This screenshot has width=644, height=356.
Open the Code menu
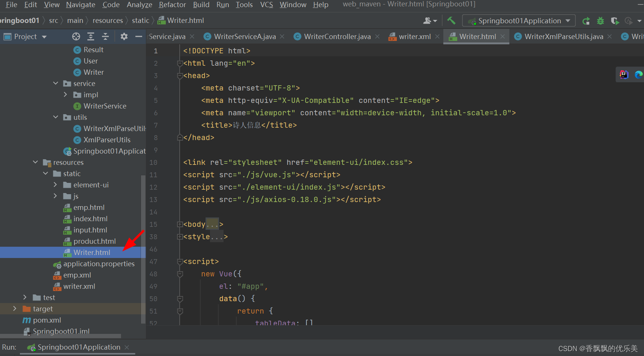(x=111, y=5)
